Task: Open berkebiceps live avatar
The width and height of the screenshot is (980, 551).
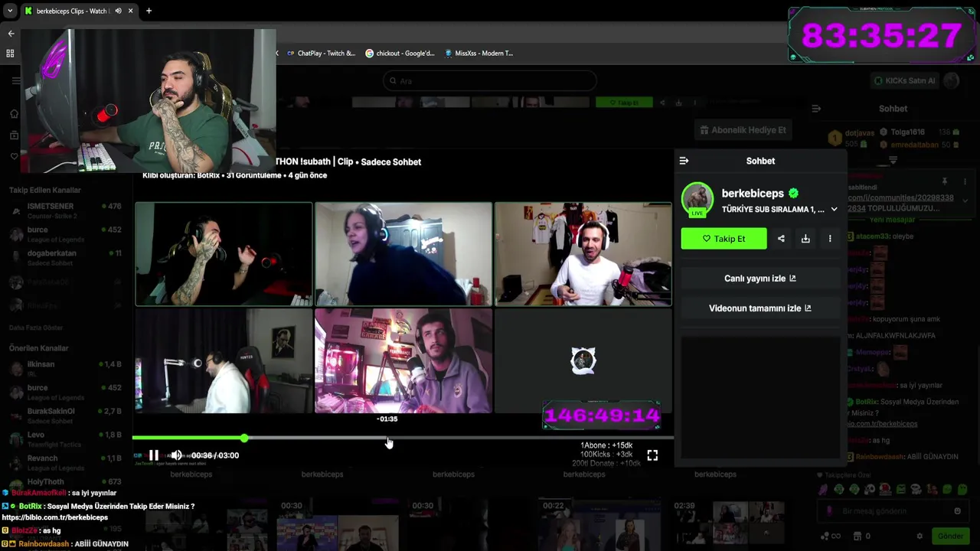Action: point(697,200)
